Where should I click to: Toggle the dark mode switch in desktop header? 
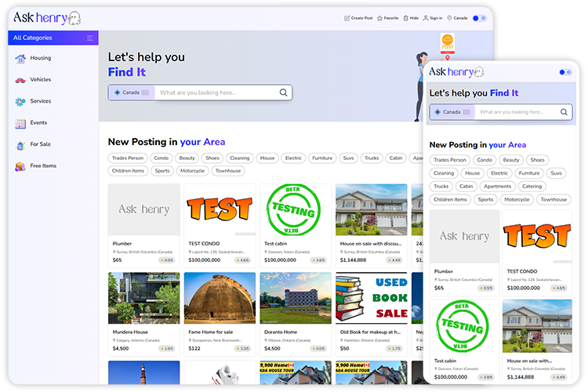coord(480,18)
